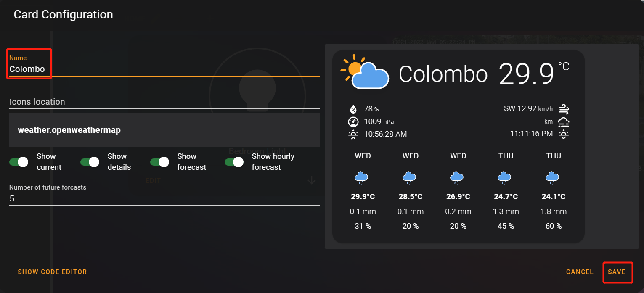This screenshot has height=293, width=644.
Task: Cancel the card configuration
Action: click(580, 272)
